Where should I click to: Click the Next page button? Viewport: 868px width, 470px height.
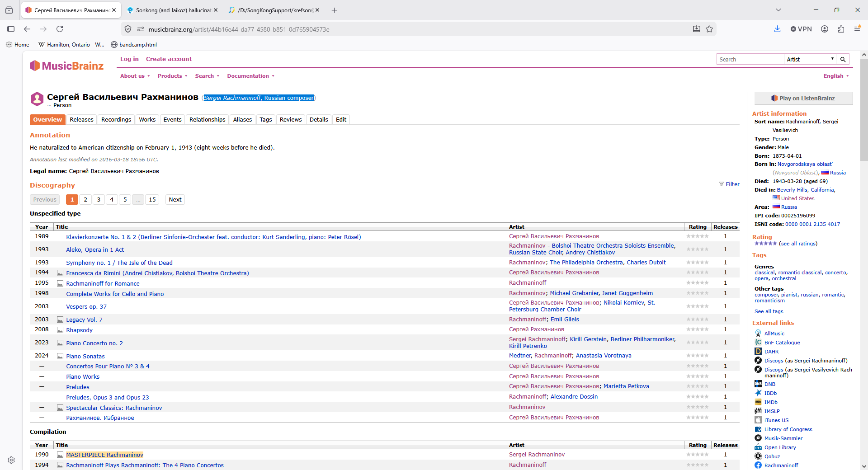click(175, 200)
